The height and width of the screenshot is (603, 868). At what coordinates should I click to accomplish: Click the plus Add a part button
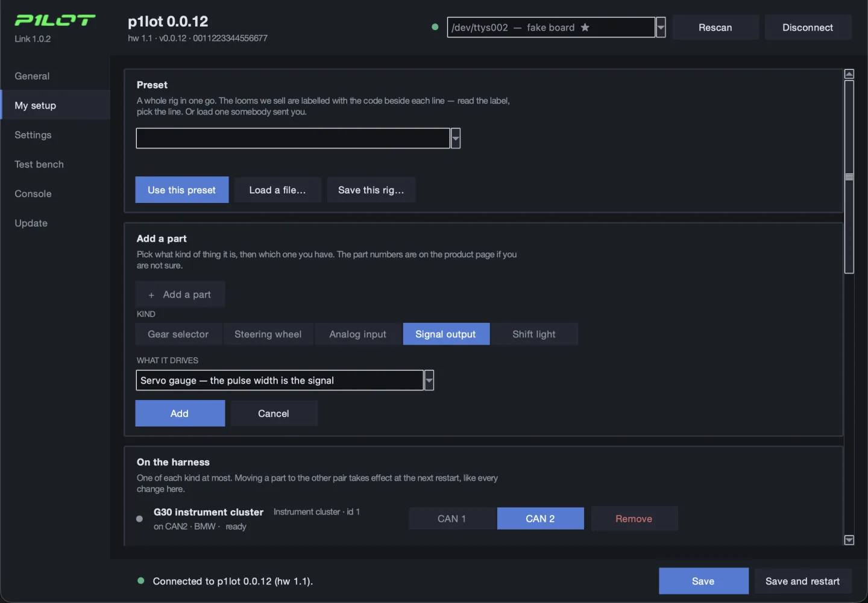click(180, 295)
